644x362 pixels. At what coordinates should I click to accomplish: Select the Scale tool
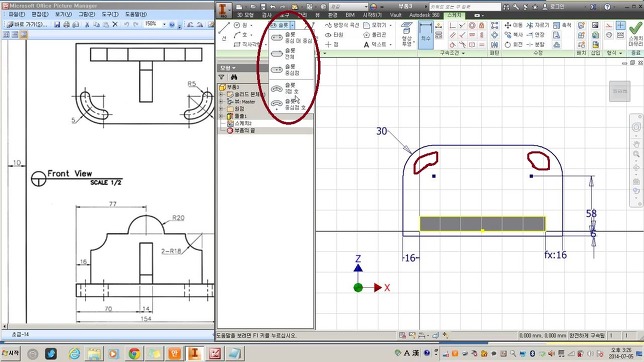coord(562,25)
